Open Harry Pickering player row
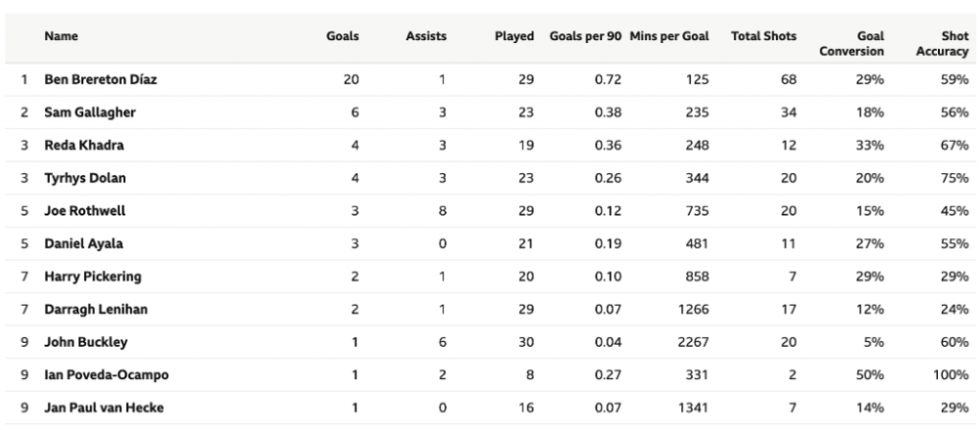 click(x=93, y=277)
